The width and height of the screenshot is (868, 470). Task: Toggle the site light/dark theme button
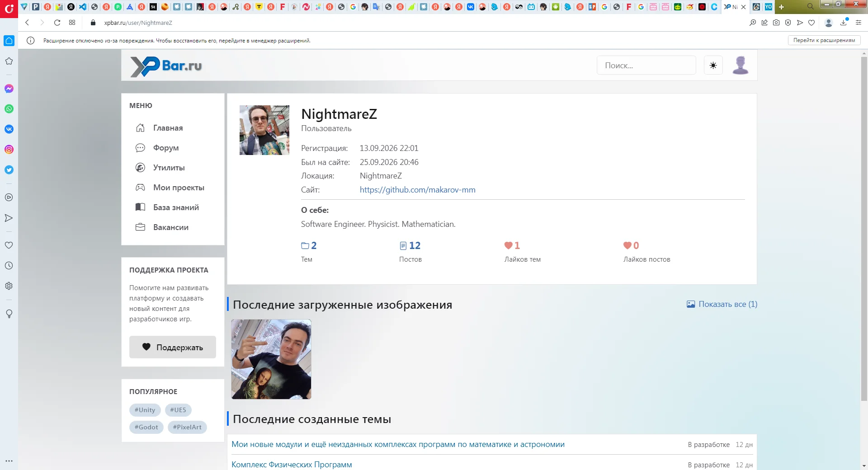point(713,65)
